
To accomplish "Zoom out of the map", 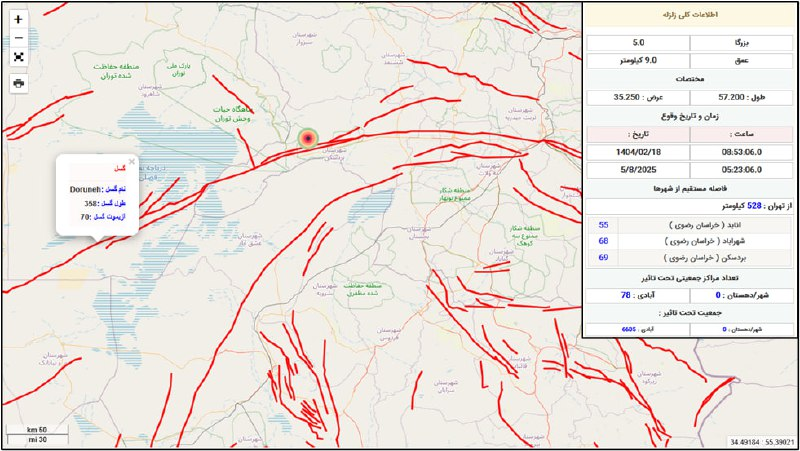I will click(x=18, y=38).
